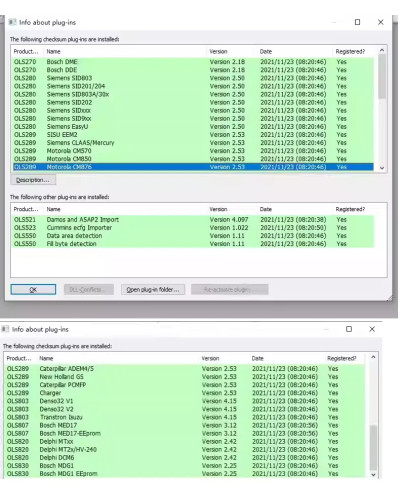Click Version 4.097 cell of OLS521
The width and height of the screenshot is (400, 500).
[229, 220]
